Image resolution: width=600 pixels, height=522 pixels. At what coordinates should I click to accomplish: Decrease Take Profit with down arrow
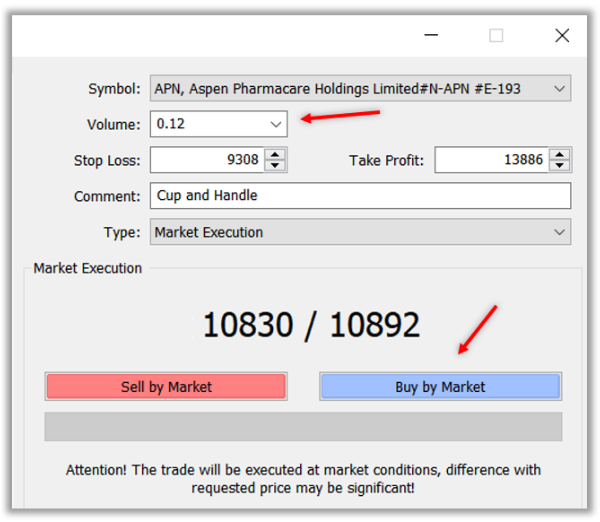pos(560,165)
